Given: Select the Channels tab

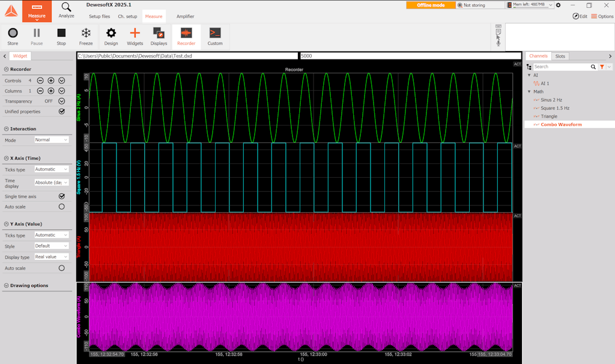Looking at the screenshot, I should (x=538, y=56).
